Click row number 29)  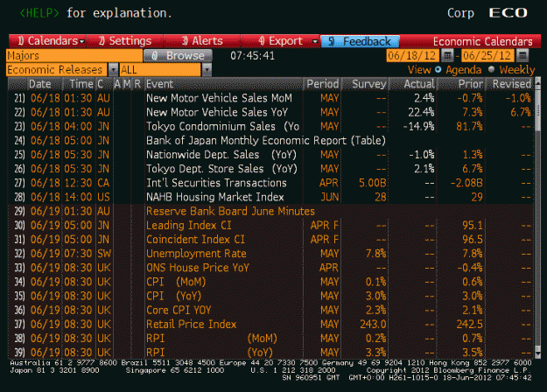tap(19, 212)
